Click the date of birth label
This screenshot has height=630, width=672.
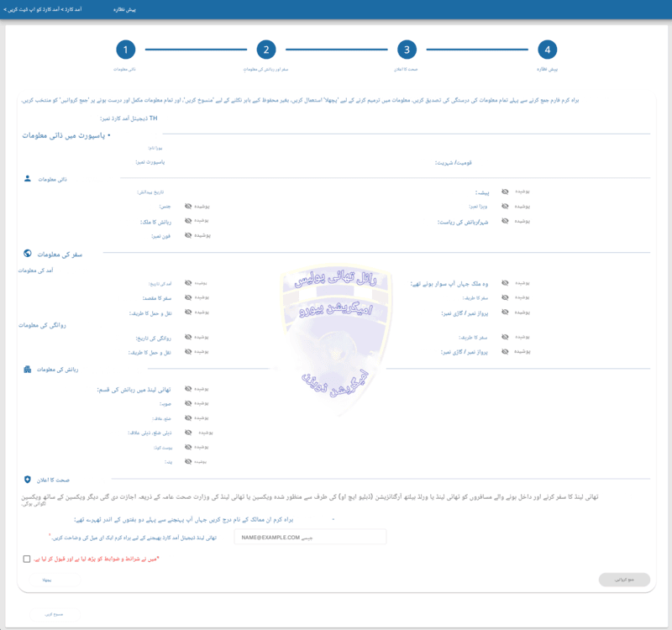coord(150,192)
